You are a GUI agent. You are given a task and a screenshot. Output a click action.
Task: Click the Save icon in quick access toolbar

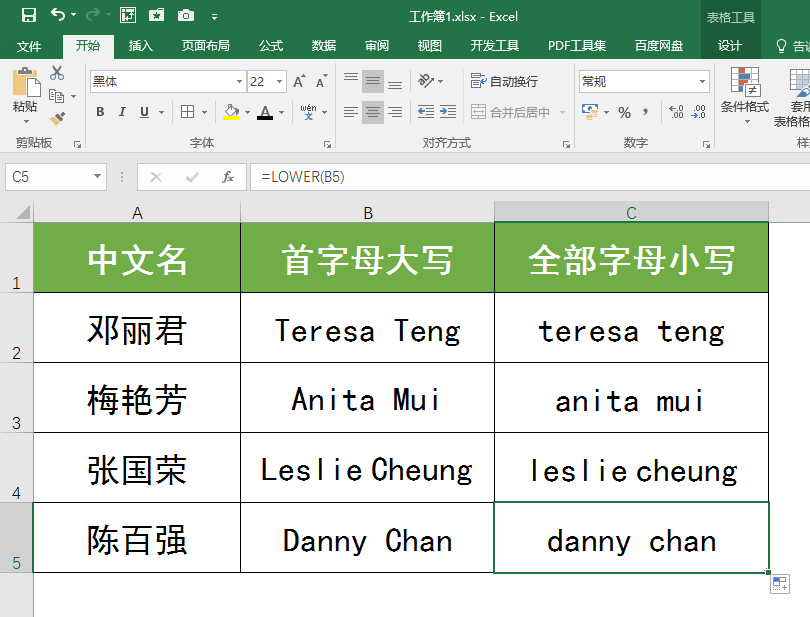pos(29,16)
